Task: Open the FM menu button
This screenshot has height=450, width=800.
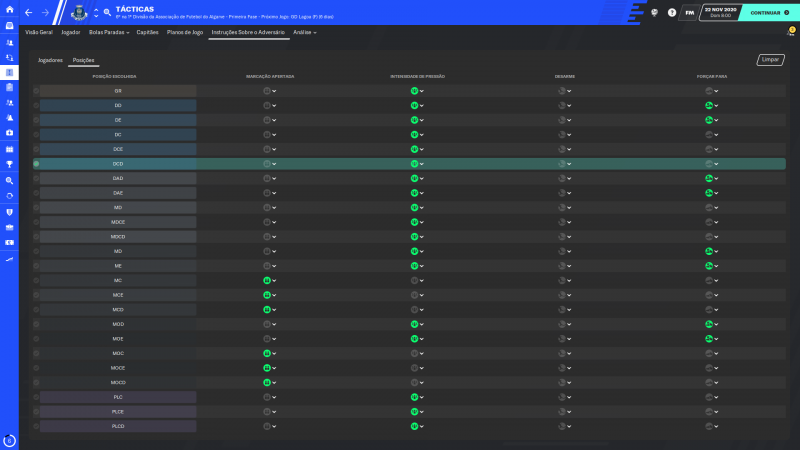Action: point(689,13)
